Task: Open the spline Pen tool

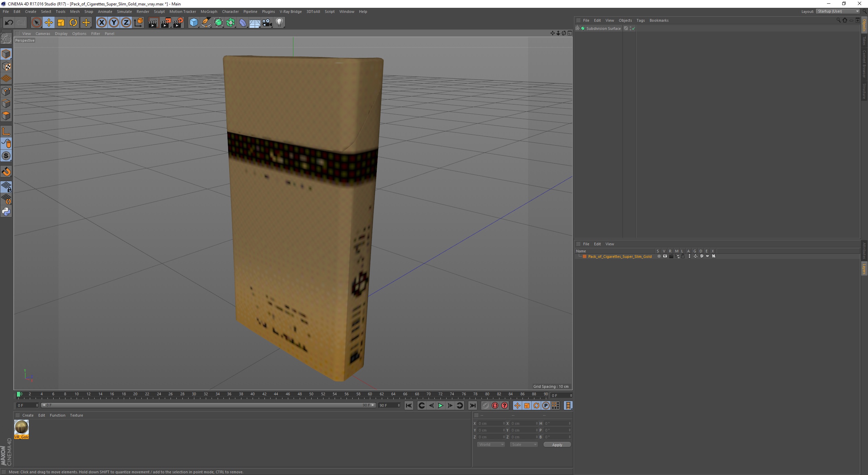Action: 206,23
